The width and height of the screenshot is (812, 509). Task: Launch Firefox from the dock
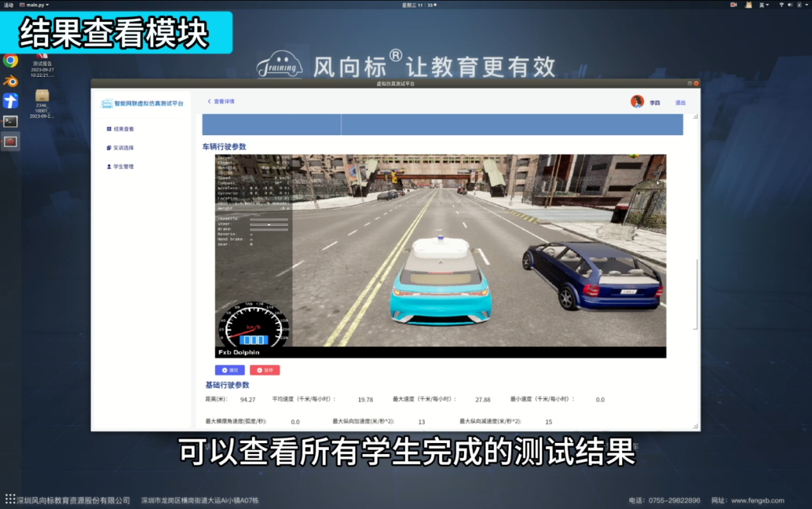pyautogui.click(x=10, y=81)
